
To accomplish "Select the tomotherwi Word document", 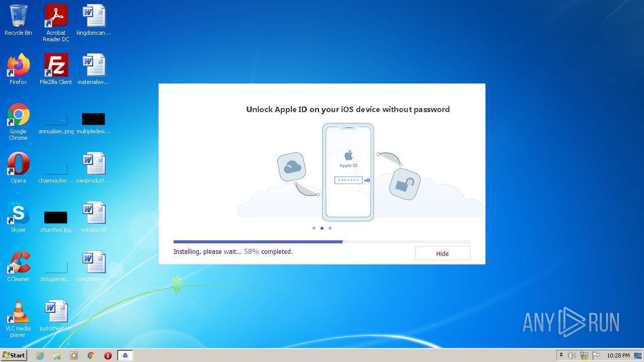I will click(94, 266).
